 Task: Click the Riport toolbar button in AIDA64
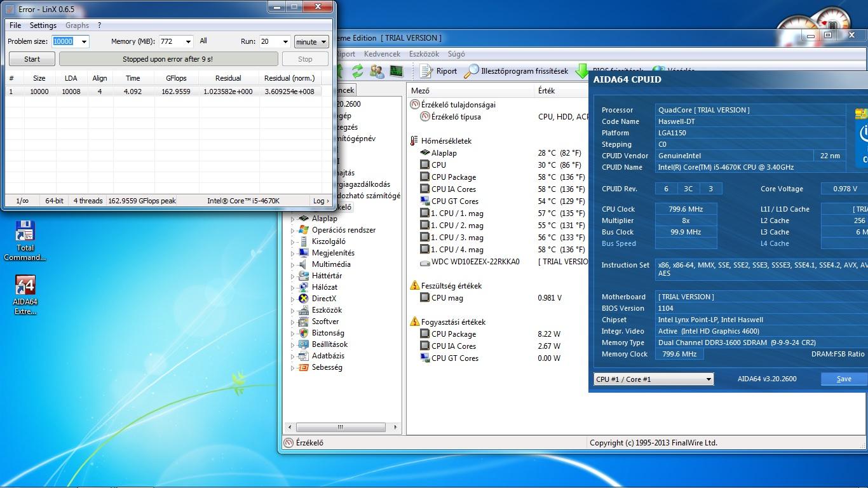[439, 71]
